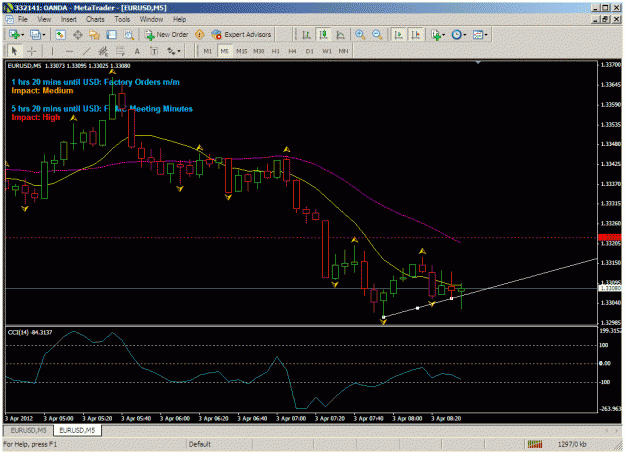Toggle the Chart Shift button

[x=415, y=35]
